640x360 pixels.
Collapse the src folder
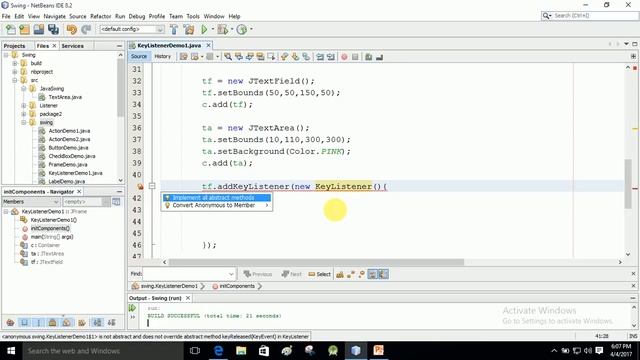(15, 80)
